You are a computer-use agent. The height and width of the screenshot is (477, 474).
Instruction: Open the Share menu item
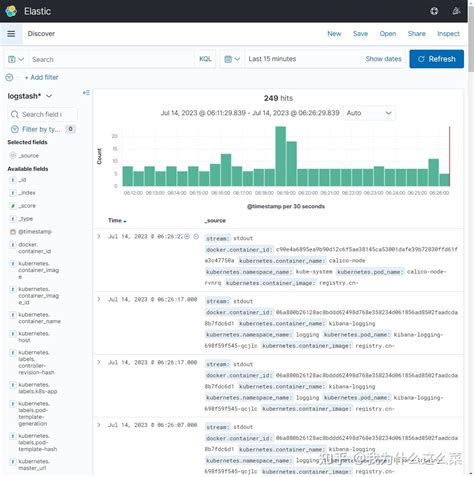(417, 34)
